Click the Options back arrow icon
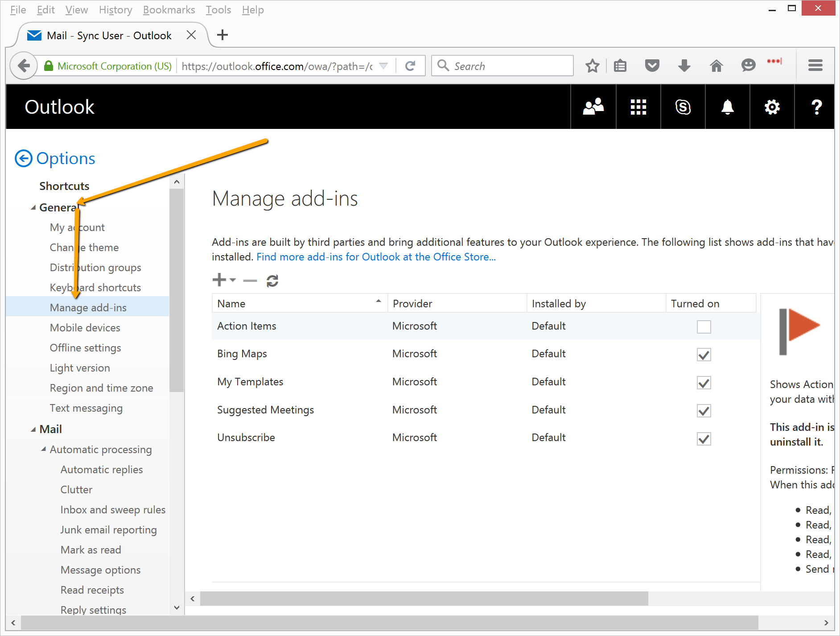This screenshot has width=840, height=636. pyautogui.click(x=24, y=158)
